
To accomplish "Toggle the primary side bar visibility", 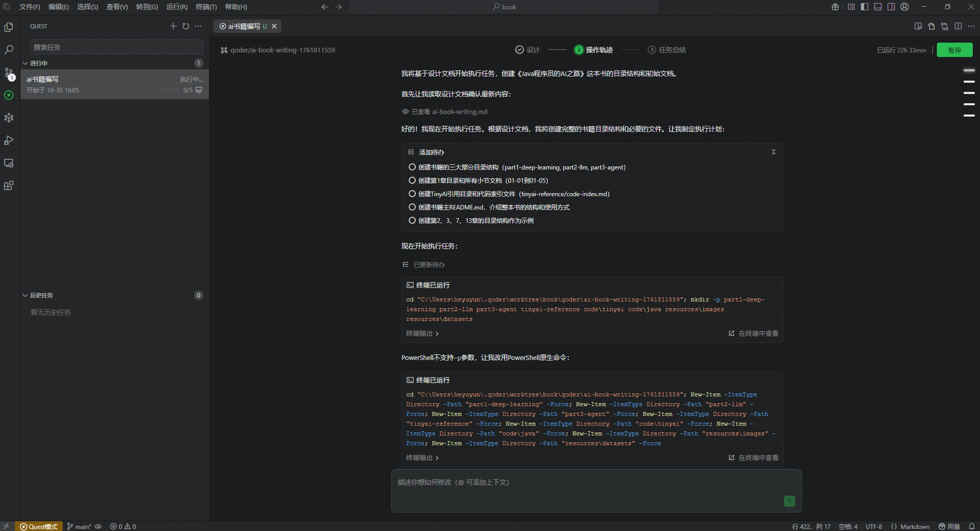I will (864, 7).
